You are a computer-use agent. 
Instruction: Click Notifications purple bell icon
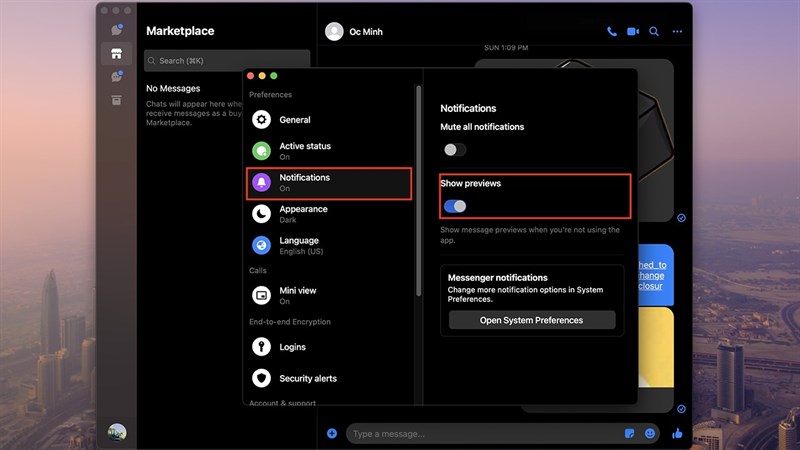[261, 182]
